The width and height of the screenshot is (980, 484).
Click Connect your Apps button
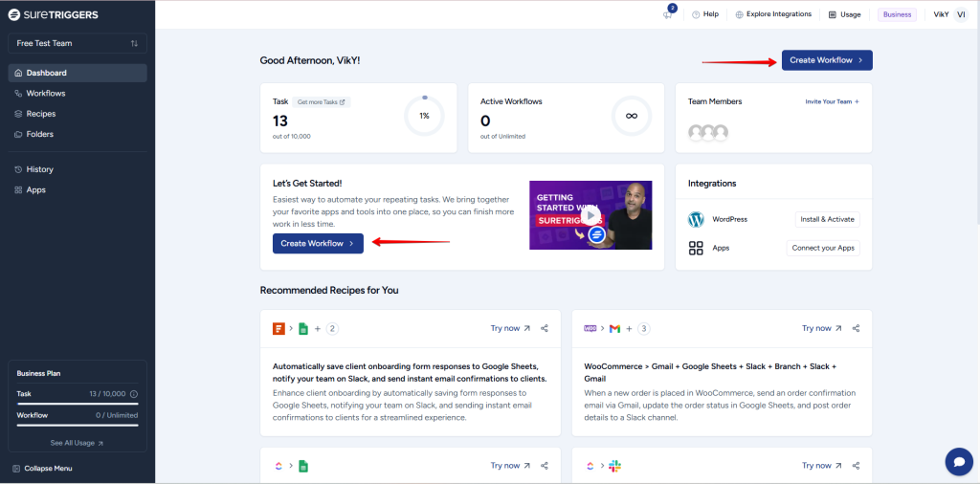pyautogui.click(x=823, y=248)
